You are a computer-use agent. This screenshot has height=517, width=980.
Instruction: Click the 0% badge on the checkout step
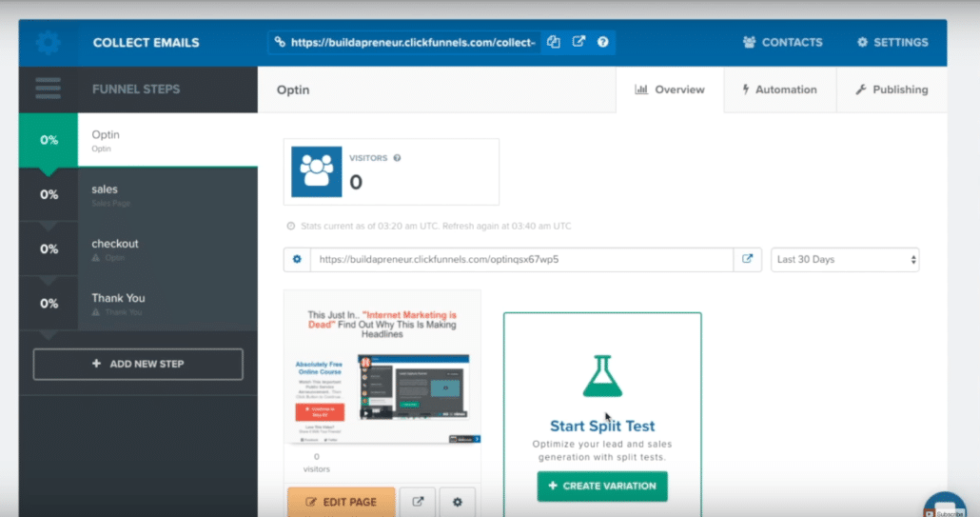click(49, 249)
